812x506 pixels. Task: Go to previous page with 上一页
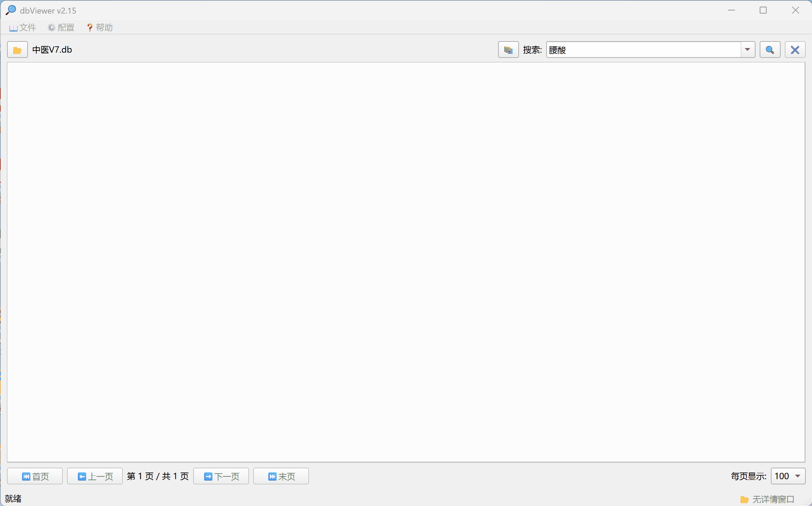(x=95, y=476)
